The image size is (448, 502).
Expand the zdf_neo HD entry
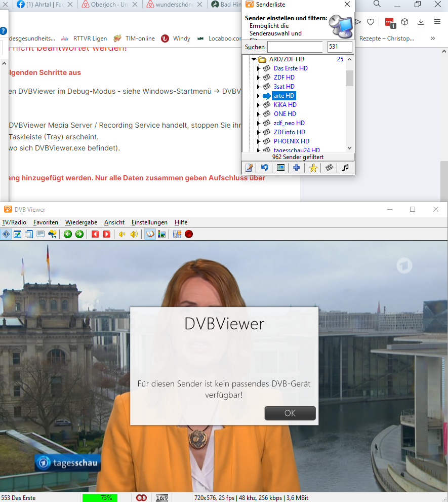258,123
